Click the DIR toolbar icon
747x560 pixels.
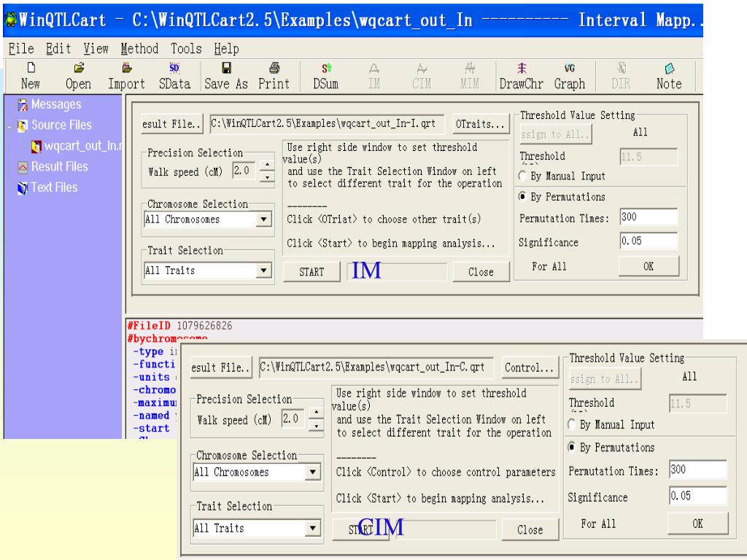(x=622, y=76)
